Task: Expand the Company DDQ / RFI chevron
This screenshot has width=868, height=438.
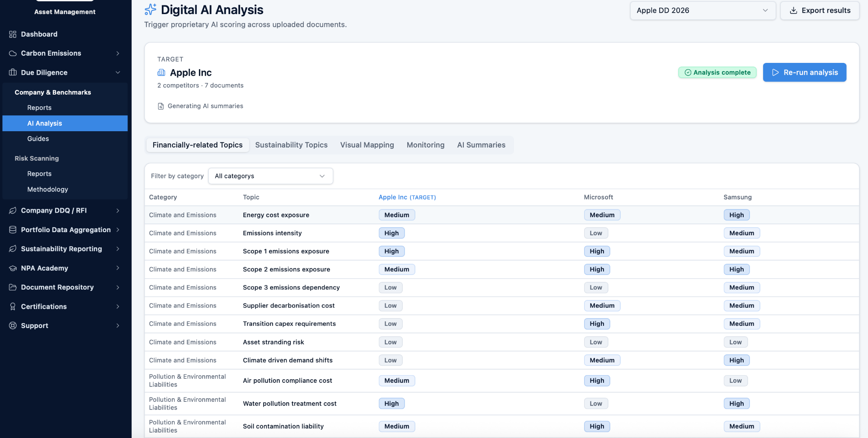Action: [118, 210]
